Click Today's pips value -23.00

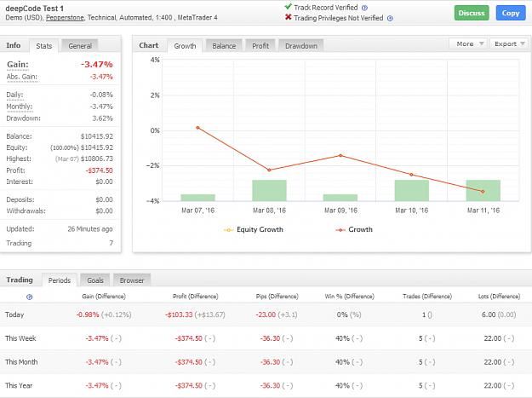click(x=266, y=314)
